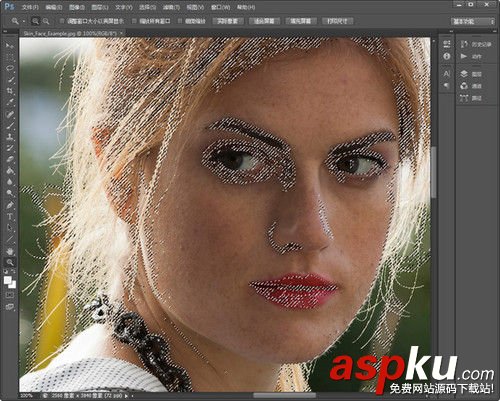Click the Zoom In mode icon in options bar
The height and width of the screenshot is (401, 500).
click(35, 21)
